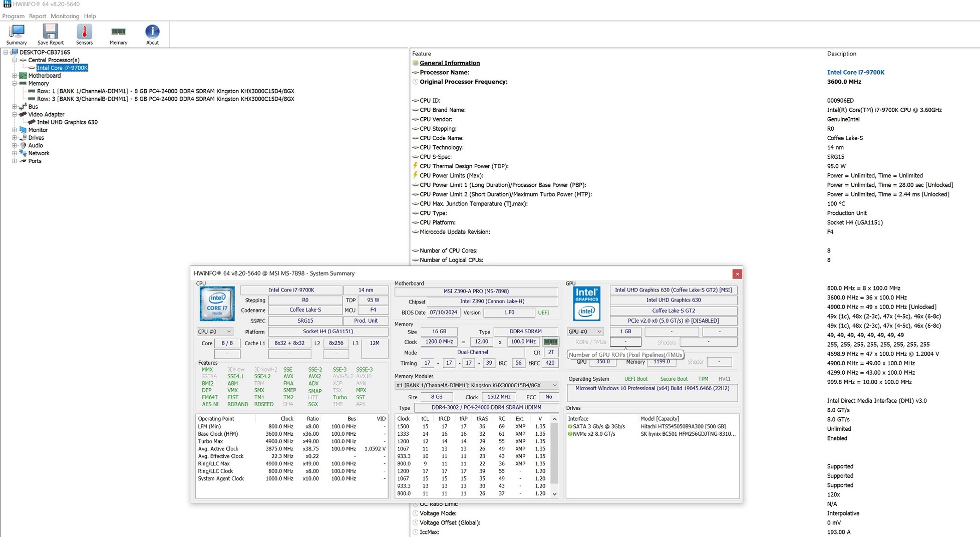Open the Report menu
Image resolution: width=980 pixels, height=537 pixels.
[x=38, y=16]
